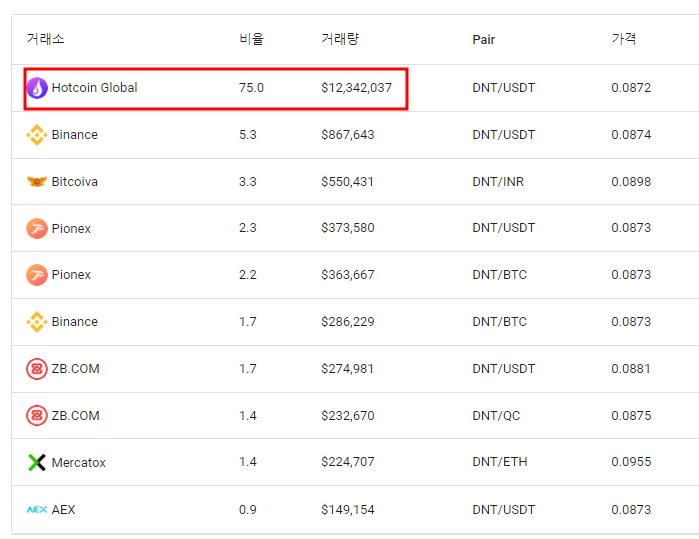Select the $373,580 volume value

[x=348, y=228]
